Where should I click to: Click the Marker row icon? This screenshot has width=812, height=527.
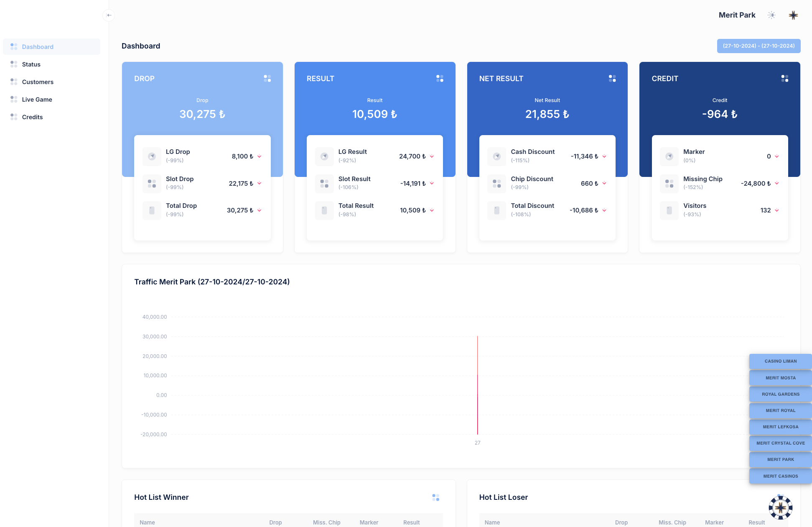pyautogui.click(x=669, y=156)
